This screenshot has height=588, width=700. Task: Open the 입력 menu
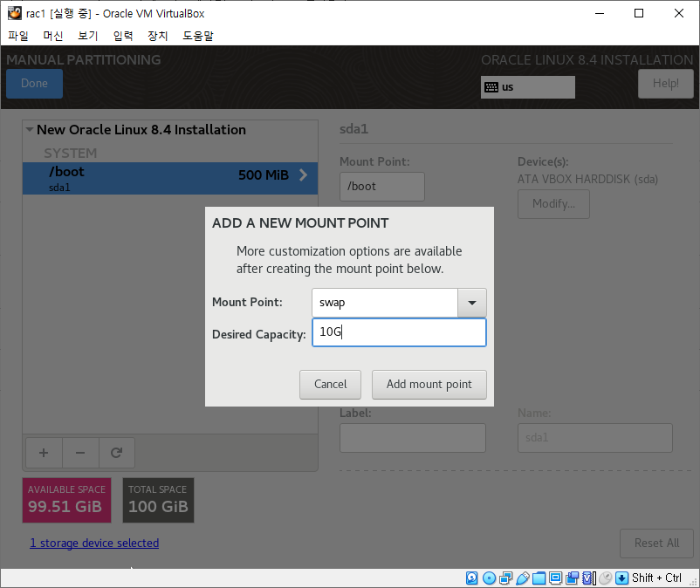click(123, 36)
